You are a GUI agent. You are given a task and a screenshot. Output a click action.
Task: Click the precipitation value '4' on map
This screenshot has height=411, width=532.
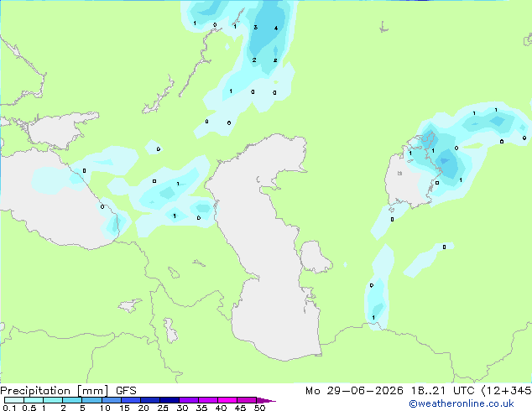(x=276, y=29)
